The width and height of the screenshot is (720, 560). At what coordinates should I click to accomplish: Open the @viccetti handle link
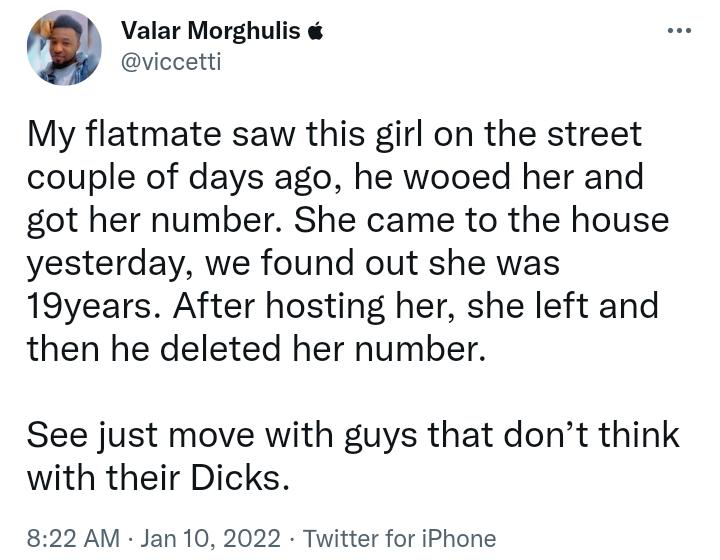click(x=171, y=62)
